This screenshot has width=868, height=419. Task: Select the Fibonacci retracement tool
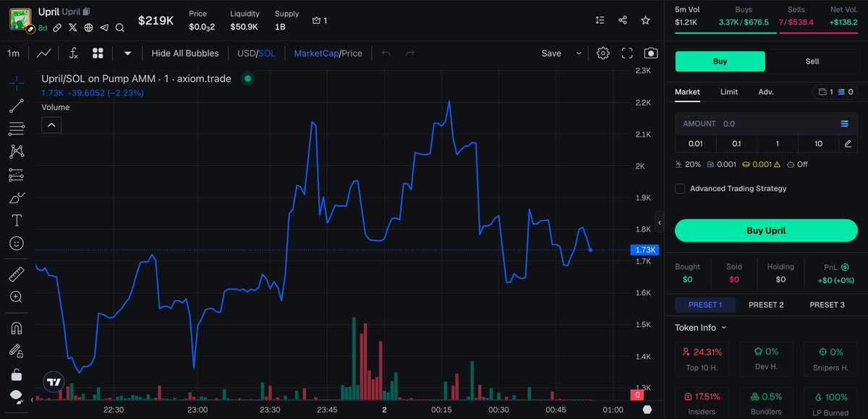point(17,129)
